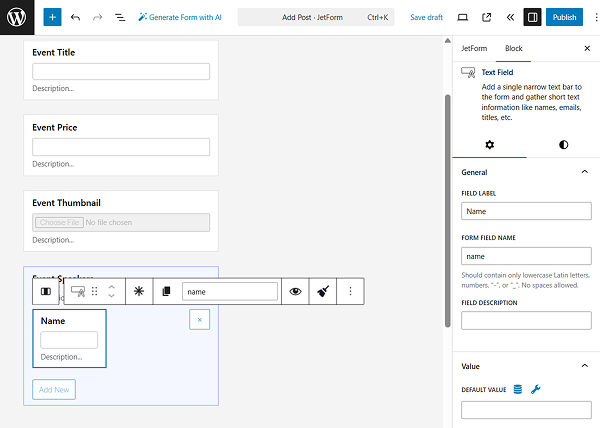Select the Event Thumbnail label
This screenshot has width=600, height=428.
pos(66,203)
